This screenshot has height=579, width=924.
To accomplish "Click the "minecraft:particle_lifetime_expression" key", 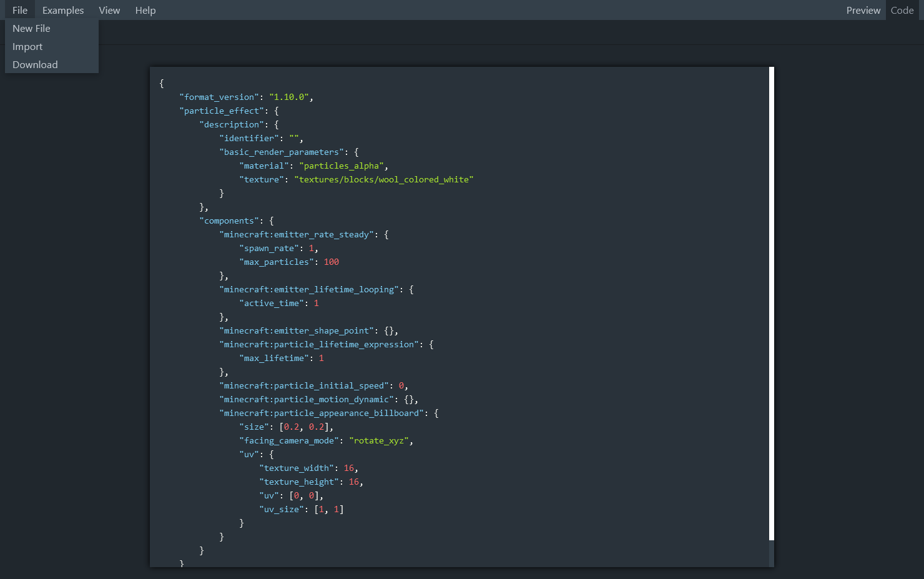I will coord(319,344).
